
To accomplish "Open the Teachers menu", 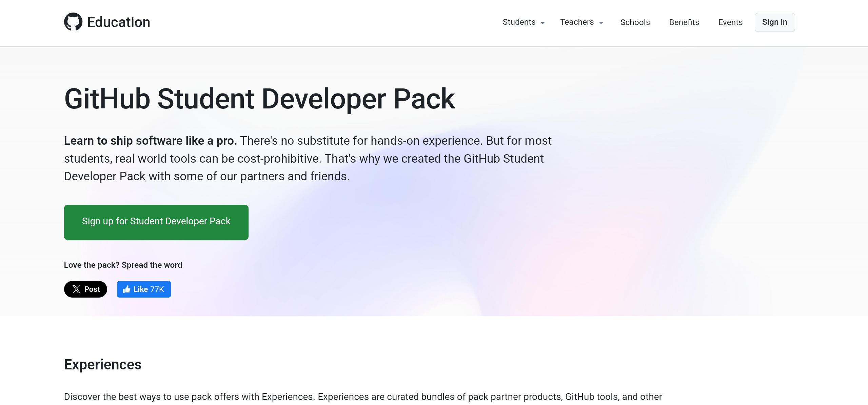I will [x=577, y=22].
